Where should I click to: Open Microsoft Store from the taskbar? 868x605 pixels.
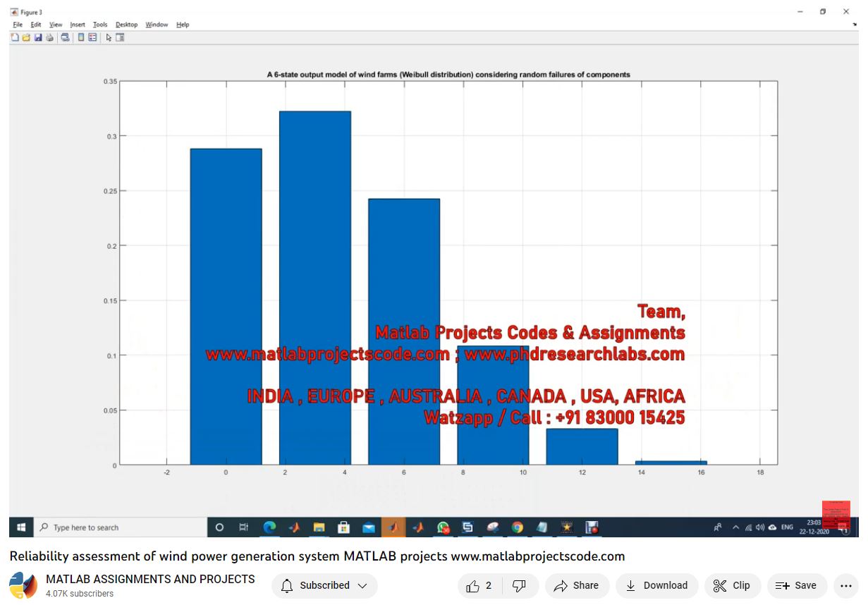click(x=343, y=527)
